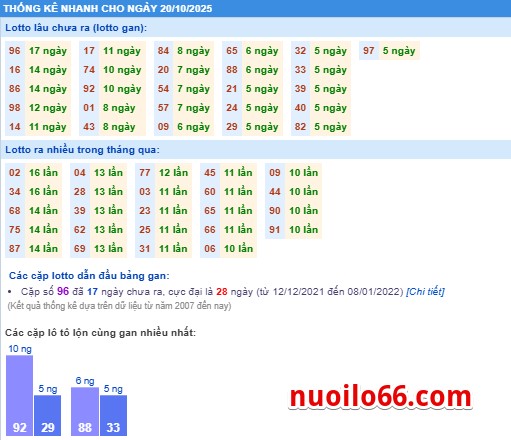Click number 33 in the lotto gan table
The height and width of the screenshot is (440, 511).
point(300,70)
